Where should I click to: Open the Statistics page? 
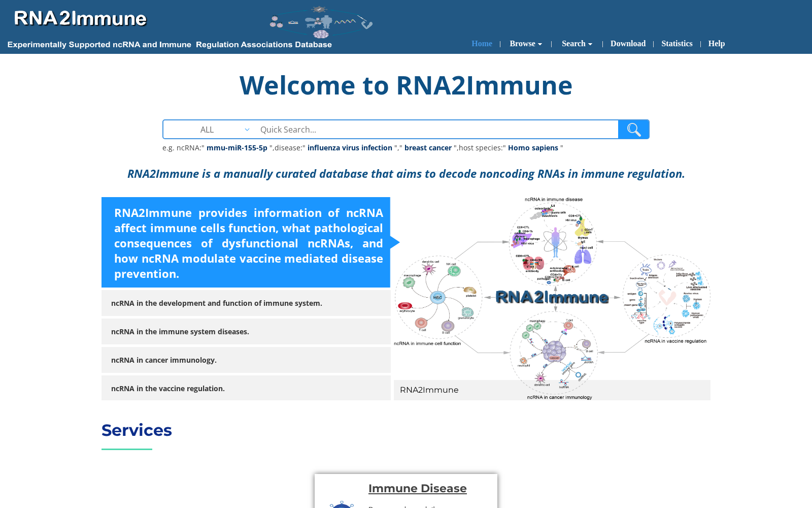pyautogui.click(x=676, y=44)
